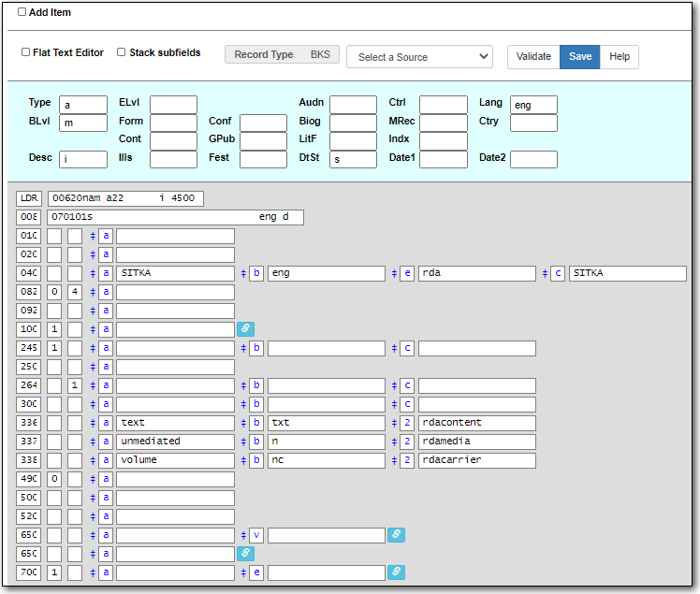Check the Stack subfields option
This screenshot has width=700, height=594.
pyautogui.click(x=122, y=52)
